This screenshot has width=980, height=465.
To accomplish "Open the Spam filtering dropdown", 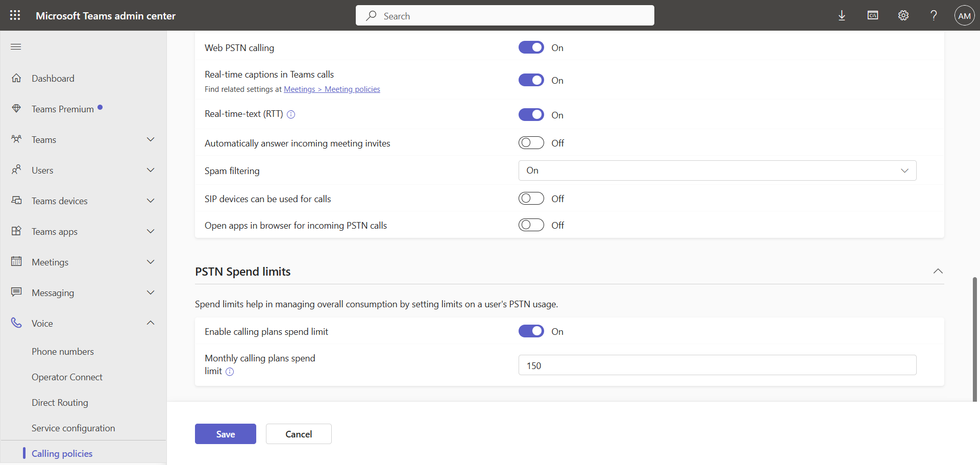I will click(x=717, y=170).
